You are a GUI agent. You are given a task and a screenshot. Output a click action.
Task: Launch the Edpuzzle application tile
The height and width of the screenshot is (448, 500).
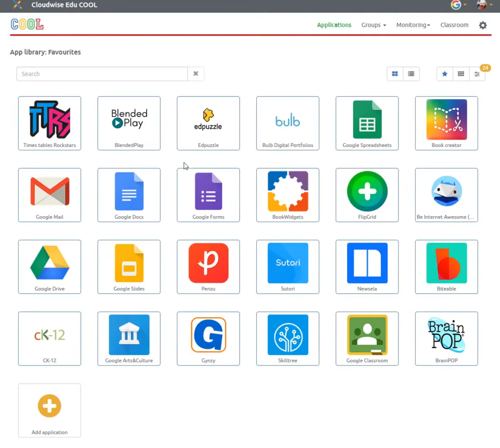pyautogui.click(x=208, y=123)
